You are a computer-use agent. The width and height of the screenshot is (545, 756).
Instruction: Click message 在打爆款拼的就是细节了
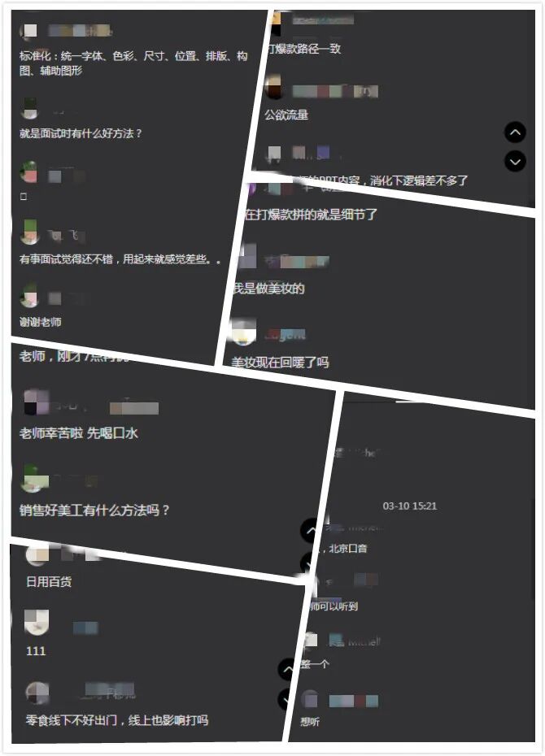(x=311, y=214)
